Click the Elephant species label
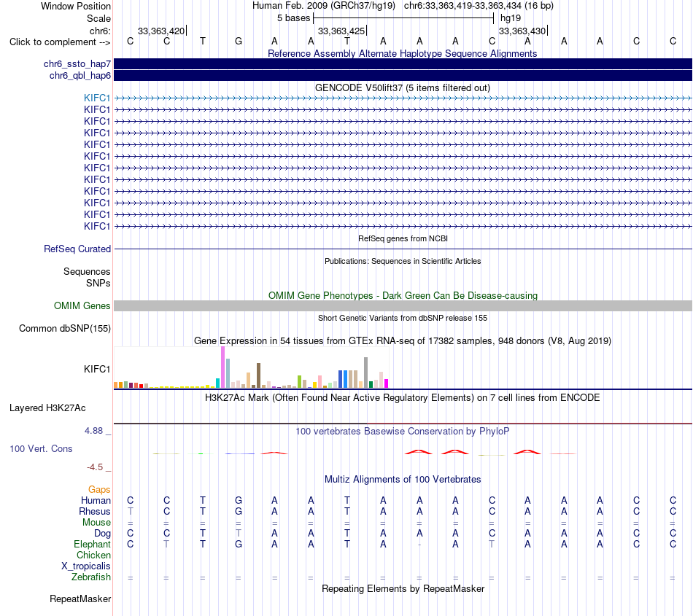This screenshot has height=616, width=693. [92, 544]
